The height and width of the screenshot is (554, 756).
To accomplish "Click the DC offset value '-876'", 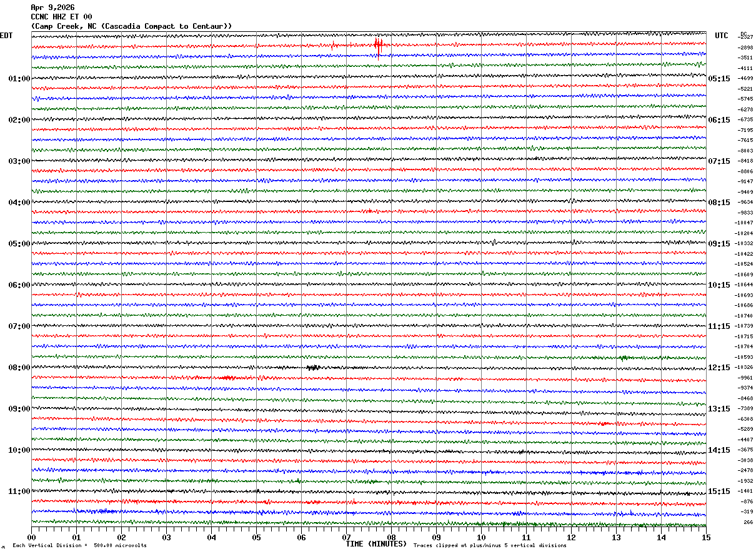I will coord(747,501).
